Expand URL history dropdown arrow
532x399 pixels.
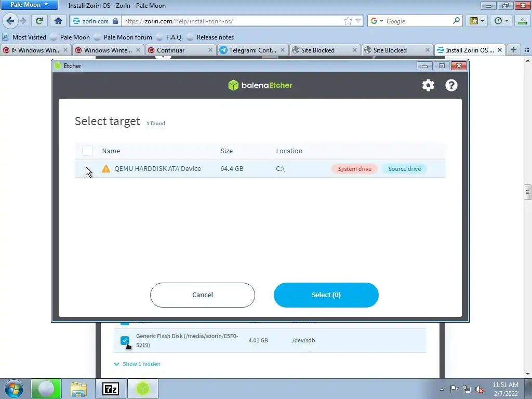pos(358,21)
